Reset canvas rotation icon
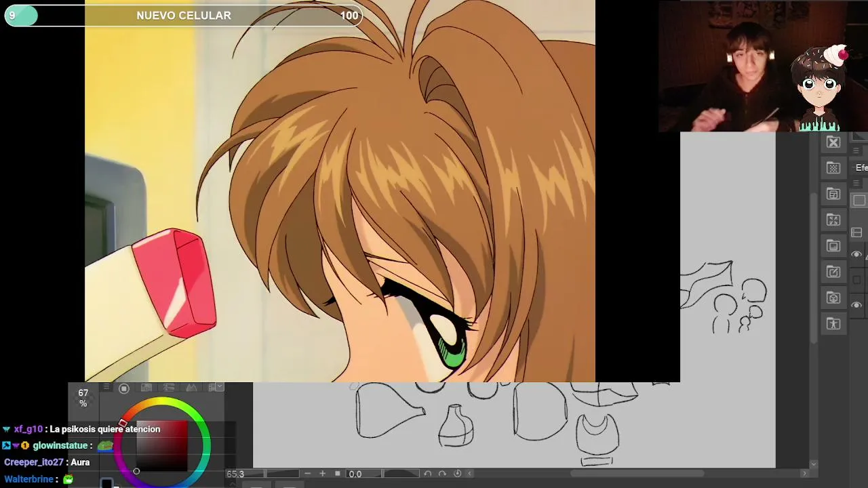 pos(458,474)
